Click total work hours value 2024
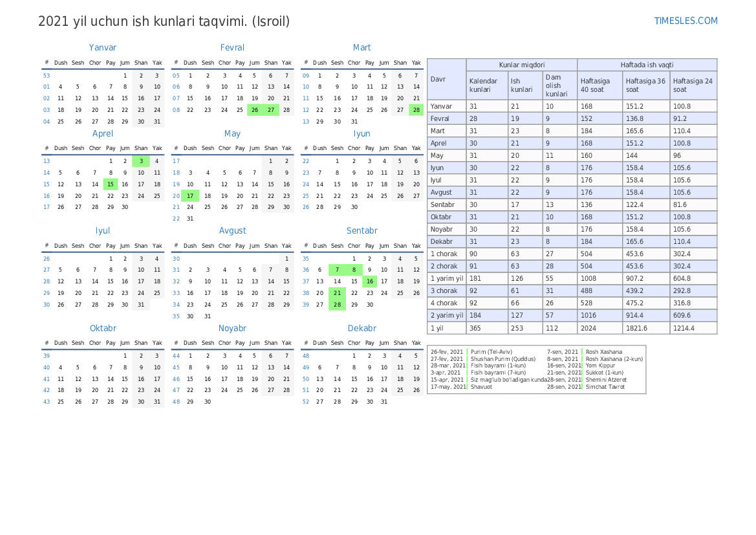 589,328
